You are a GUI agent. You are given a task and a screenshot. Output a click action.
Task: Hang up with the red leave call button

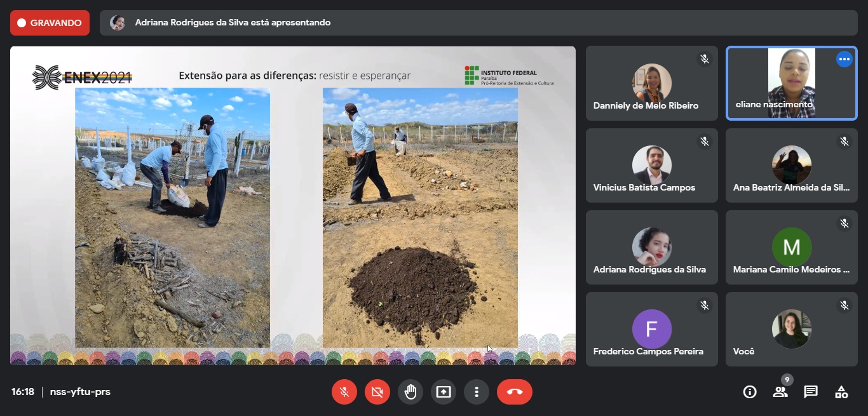(x=515, y=392)
